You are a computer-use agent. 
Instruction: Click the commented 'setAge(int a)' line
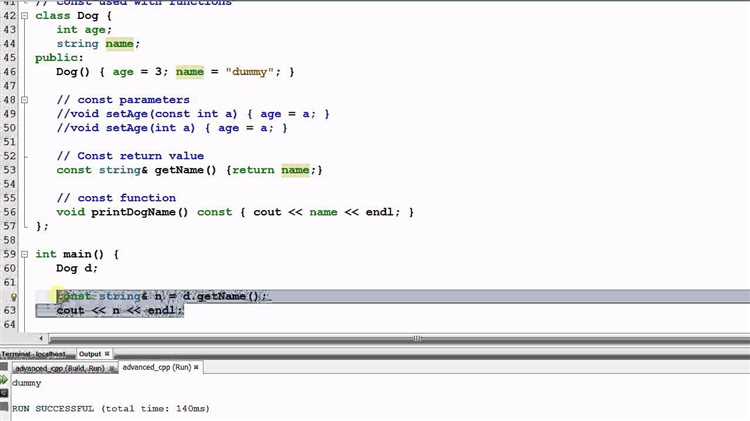coord(172,128)
